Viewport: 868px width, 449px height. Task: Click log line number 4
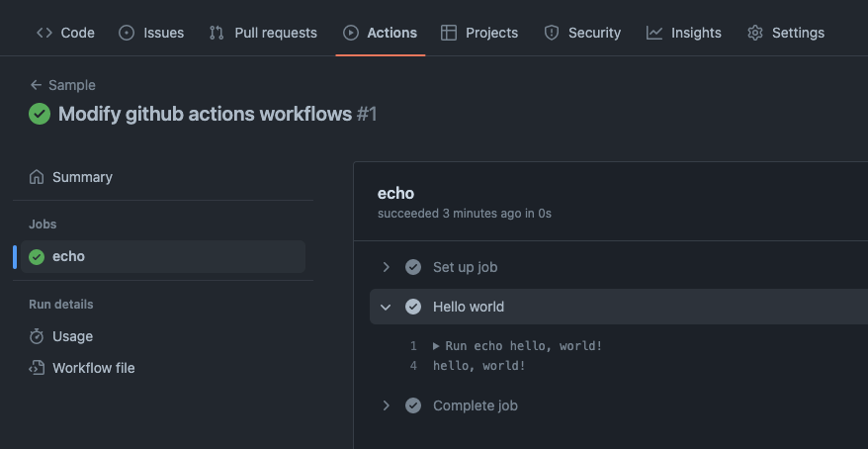[x=413, y=366]
